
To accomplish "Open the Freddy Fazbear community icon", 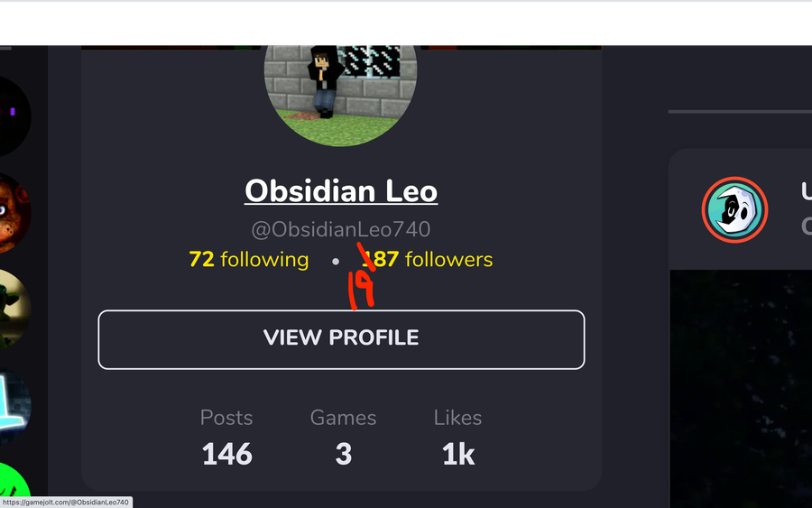I will [13, 213].
